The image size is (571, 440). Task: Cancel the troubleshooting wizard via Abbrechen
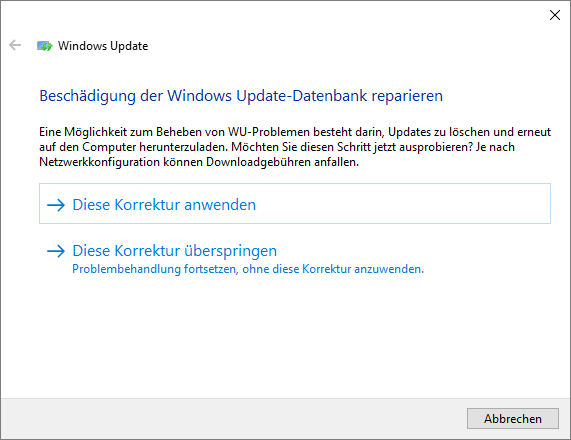click(513, 419)
